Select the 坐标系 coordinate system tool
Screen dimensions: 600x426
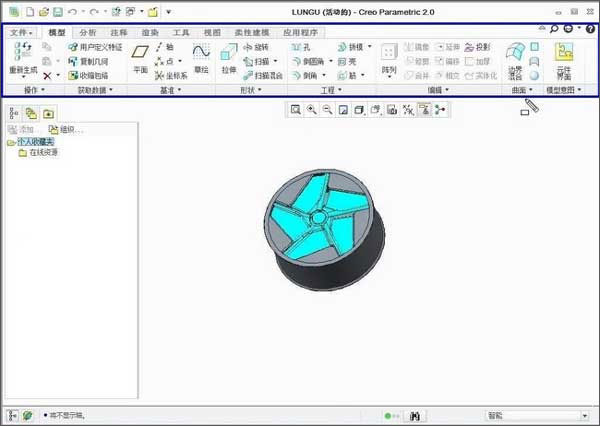171,75
